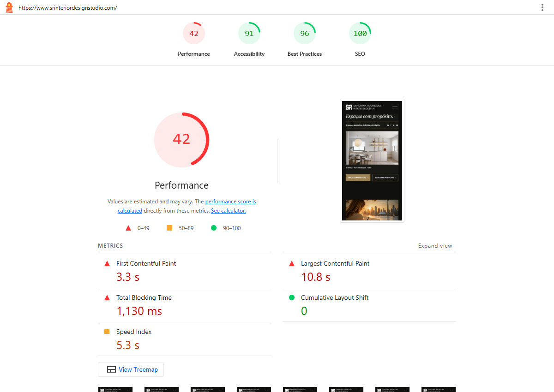This screenshot has height=392, width=554.
Task: Click the red triangle beside Total Blocking Time
Action: point(107,297)
